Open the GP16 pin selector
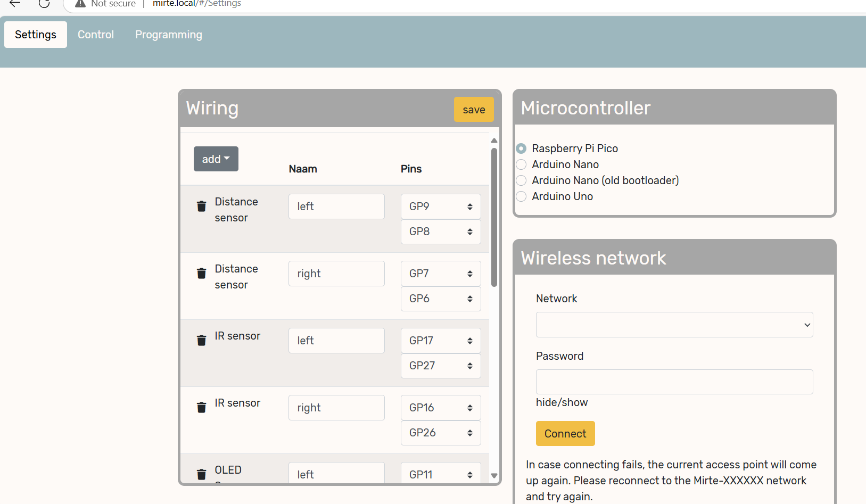This screenshot has width=866, height=504. click(441, 408)
